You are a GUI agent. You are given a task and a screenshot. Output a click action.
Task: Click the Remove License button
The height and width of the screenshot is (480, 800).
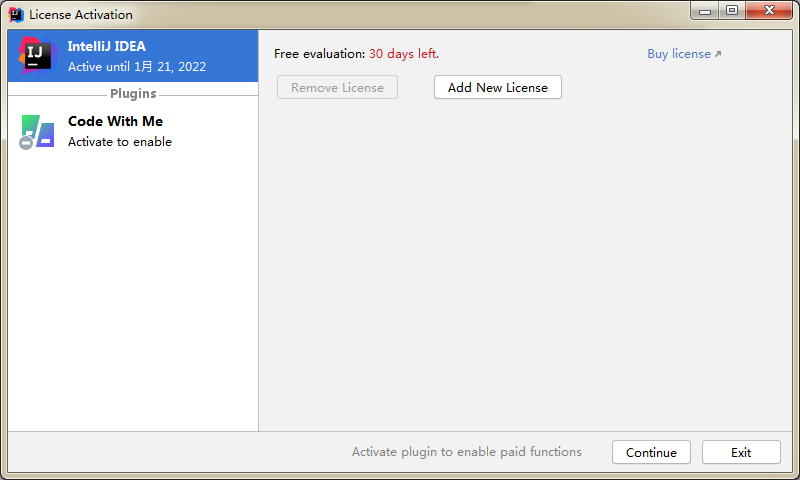(x=337, y=87)
